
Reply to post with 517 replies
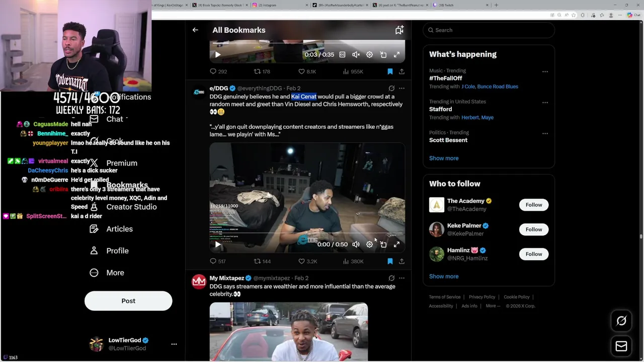point(217,261)
